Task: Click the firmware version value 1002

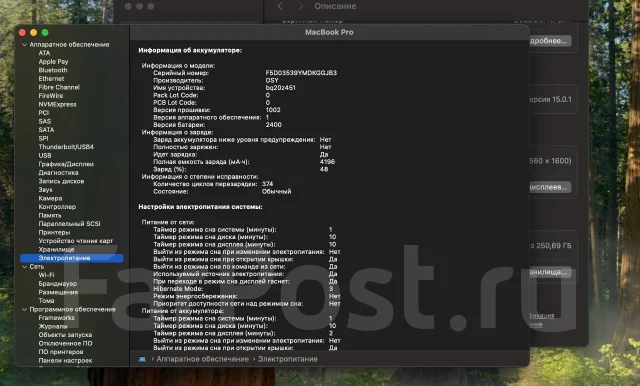Action: pyautogui.click(x=273, y=110)
